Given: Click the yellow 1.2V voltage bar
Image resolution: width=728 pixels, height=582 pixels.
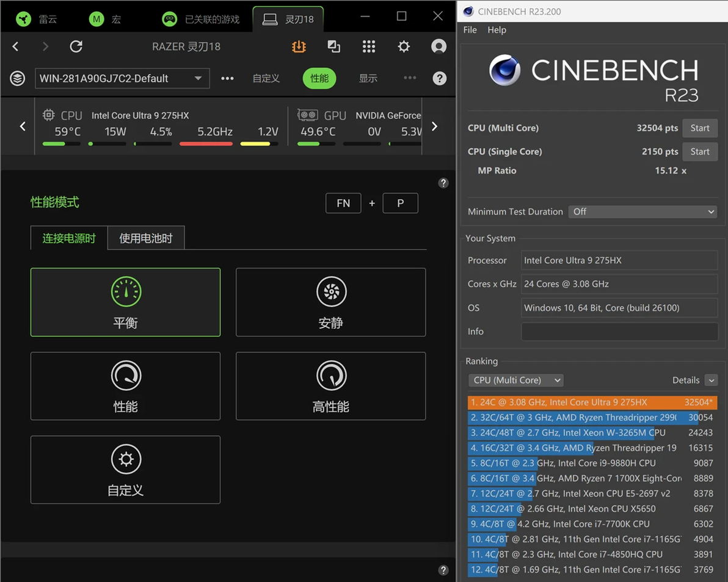Looking at the screenshot, I should [x=259, y=144].
